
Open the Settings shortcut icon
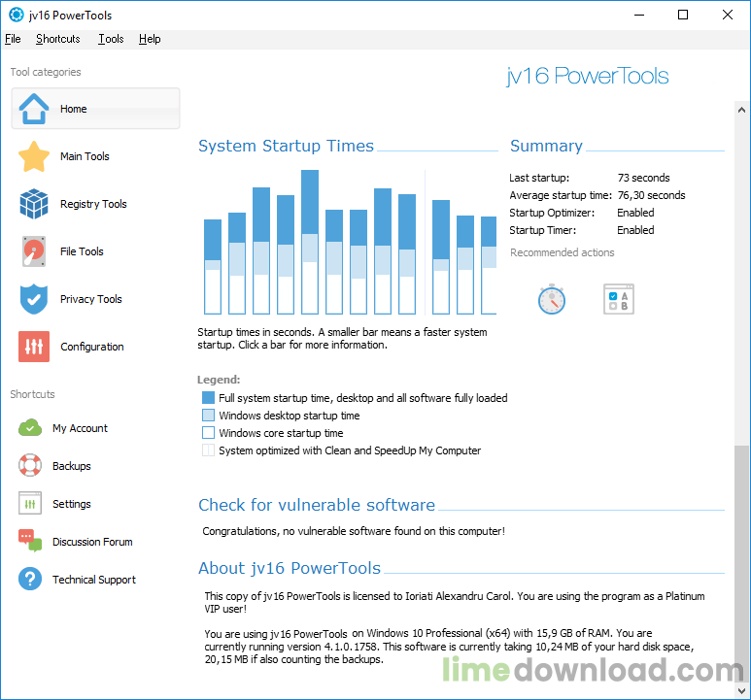point(30,503)
